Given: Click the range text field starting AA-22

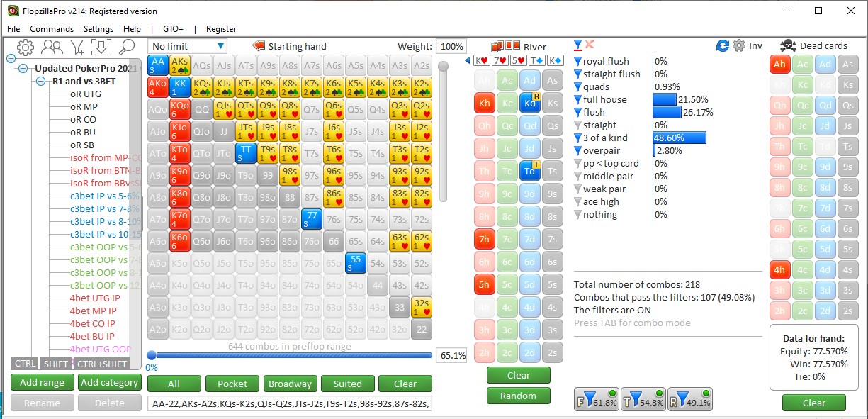Looking at the screenshot, I should [x=289, y=404].
